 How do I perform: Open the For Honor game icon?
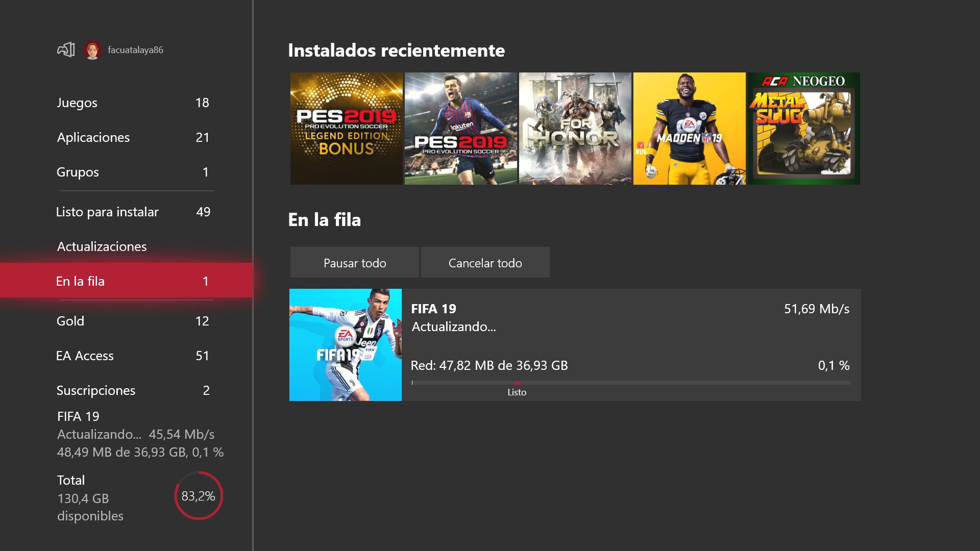(575, 129)
